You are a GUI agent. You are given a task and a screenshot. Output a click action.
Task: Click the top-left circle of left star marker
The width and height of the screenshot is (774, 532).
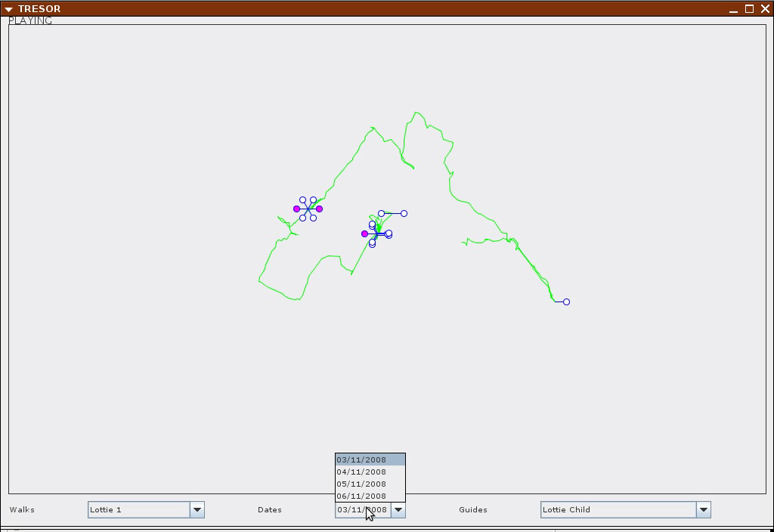tap(302, 199)
